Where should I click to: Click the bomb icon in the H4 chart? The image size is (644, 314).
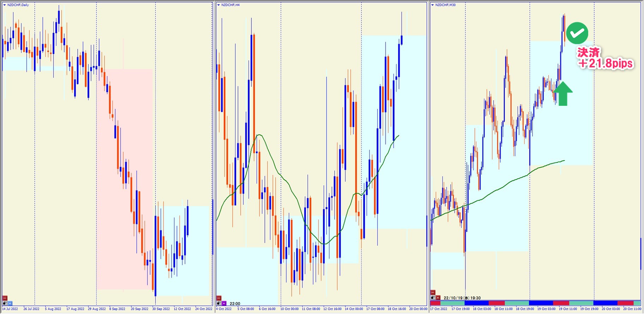click(219, 303)
